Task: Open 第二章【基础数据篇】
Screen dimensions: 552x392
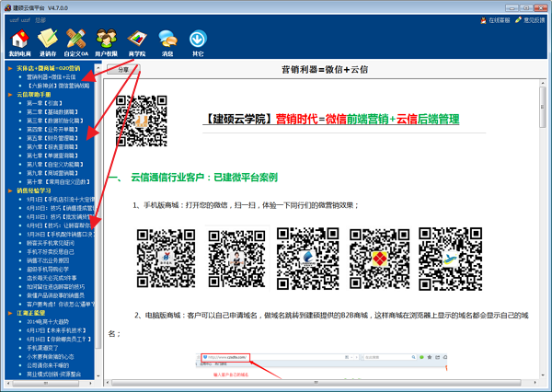Action: pos(52,112)
